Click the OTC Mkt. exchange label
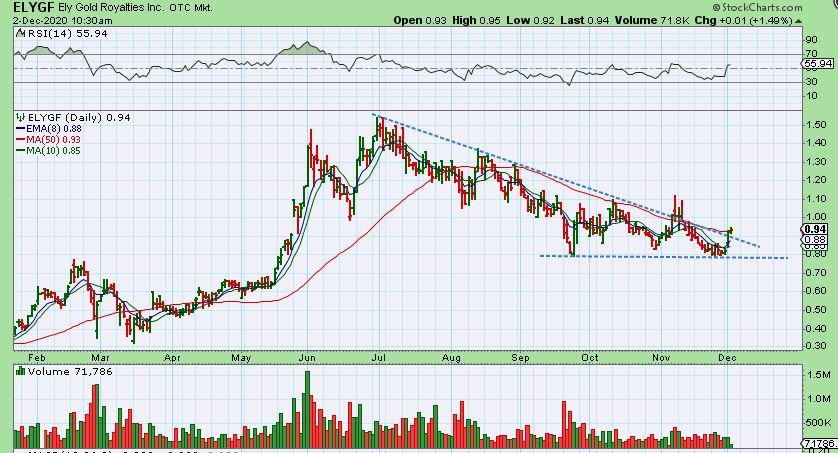 click(191, 8)
